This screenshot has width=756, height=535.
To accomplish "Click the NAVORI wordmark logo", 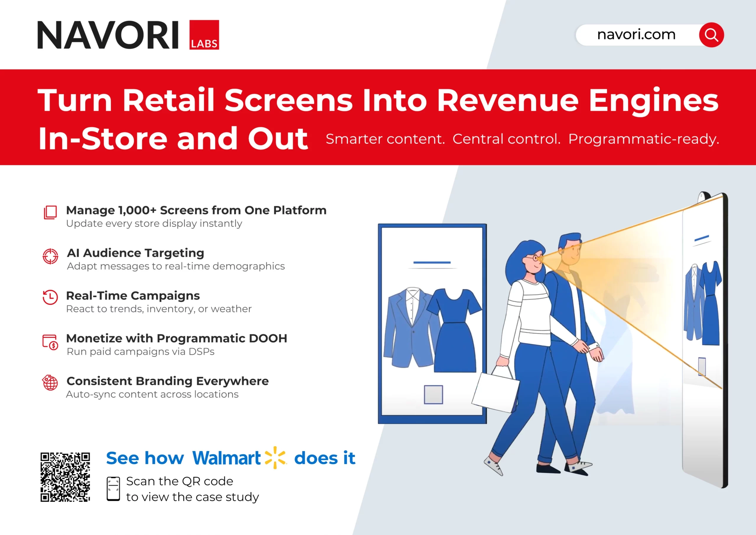I will (108, 35).
